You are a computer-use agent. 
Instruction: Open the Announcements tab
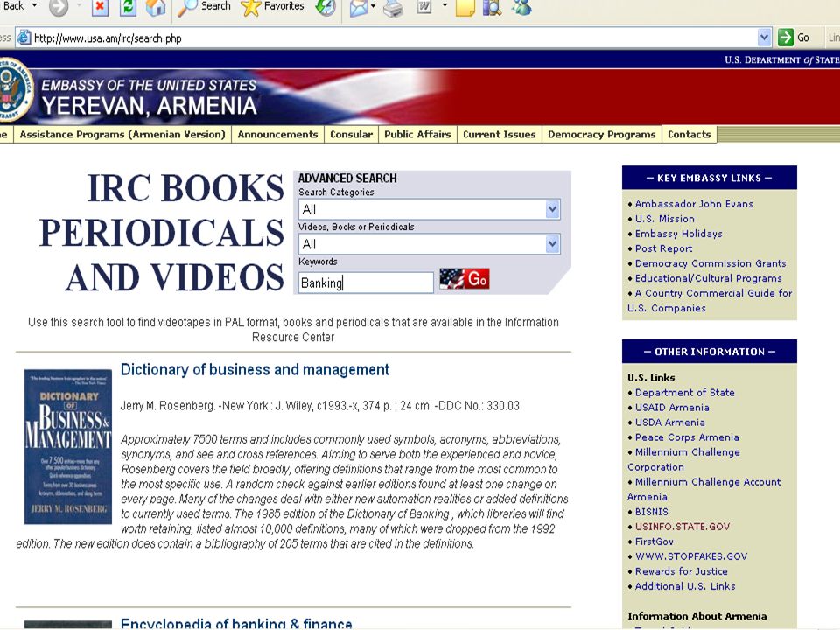(x=277, y=135)
